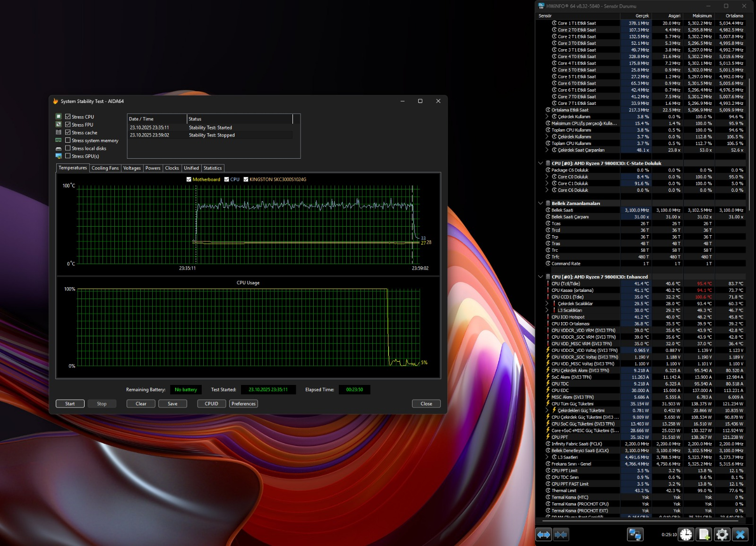
Task: Open HWiNFO sensor settings gear icon
Action: pyautogui.click(x=722, y=535)
